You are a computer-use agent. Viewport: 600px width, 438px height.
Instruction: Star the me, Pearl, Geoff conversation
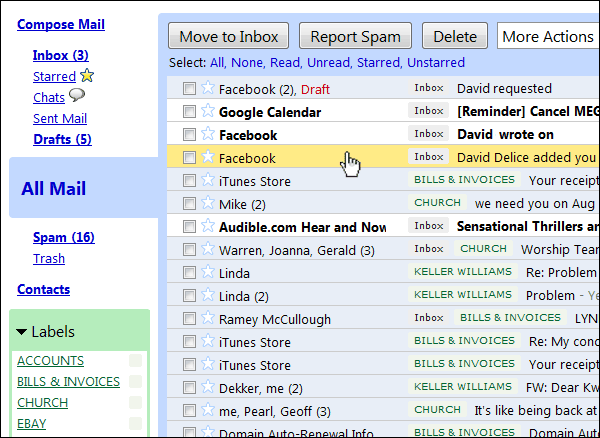pyautogui.click(x=208, y=410)
